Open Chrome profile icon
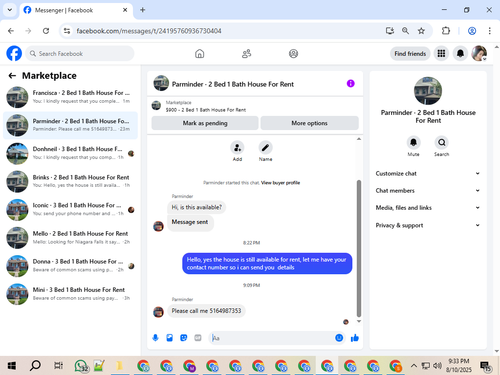The image size is (500, 375). tap(472, 31)
